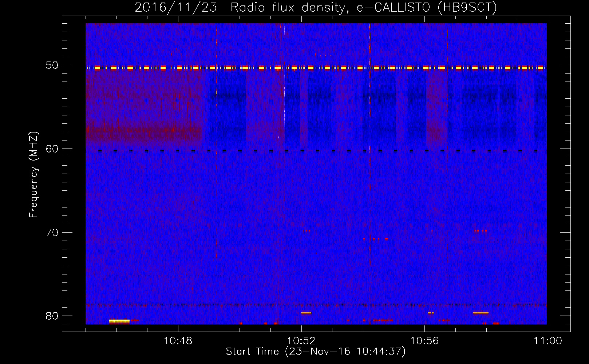
Task: Click the 11:00 time tick label
Action: click(x=548, y=341)
